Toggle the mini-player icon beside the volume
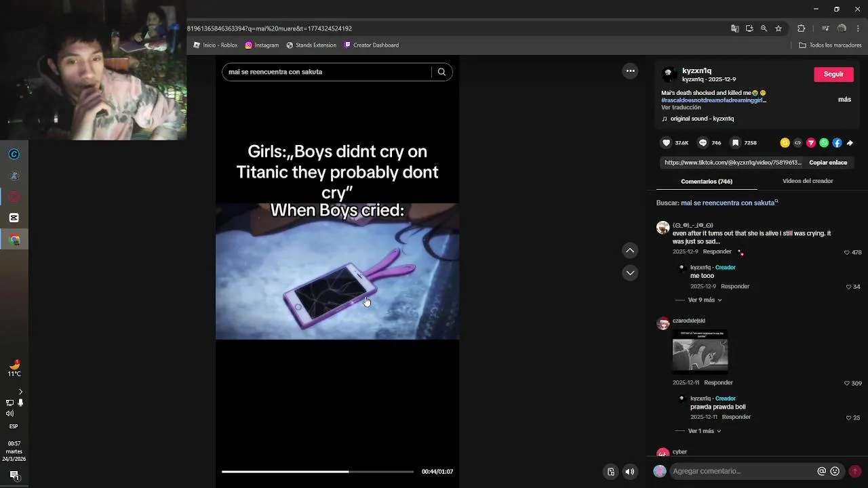Viewport: 868px width, 488px height. (x=611, y=472)
